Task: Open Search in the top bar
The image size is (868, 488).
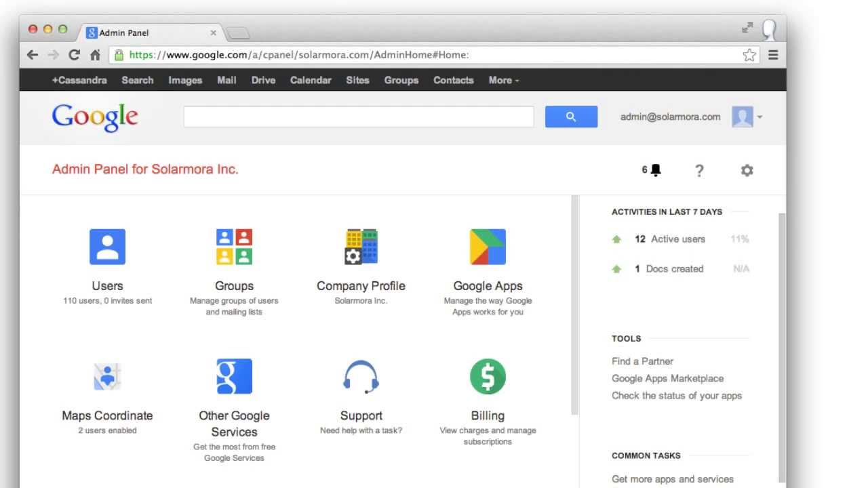Action: pyautogui.click(x=138, y=80)
